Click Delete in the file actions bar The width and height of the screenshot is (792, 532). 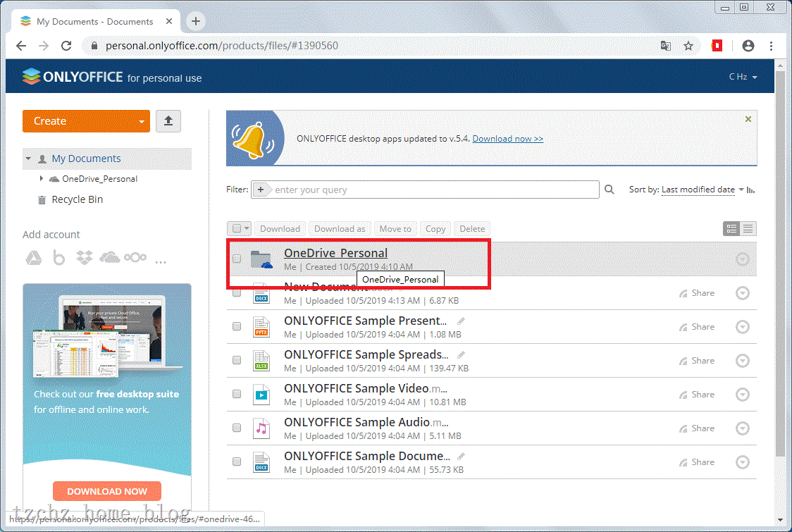pyautogui.click(x=472, y=229)
